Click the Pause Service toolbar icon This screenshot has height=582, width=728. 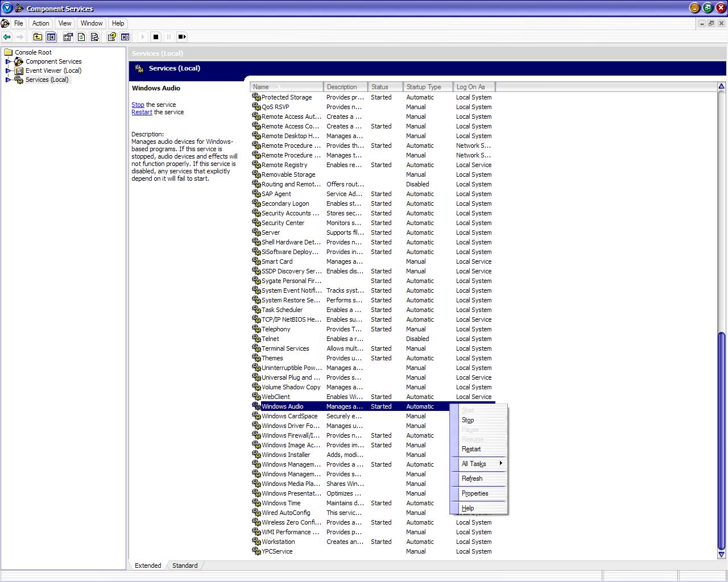(x=169, y=37)
